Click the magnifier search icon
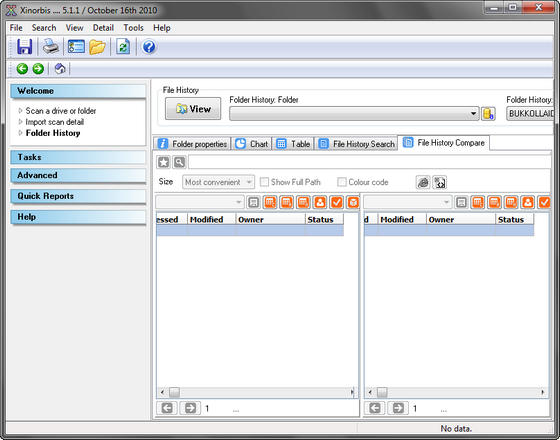Image resolution: width=560 pixels, height=440 pixels. coord(179,162)
